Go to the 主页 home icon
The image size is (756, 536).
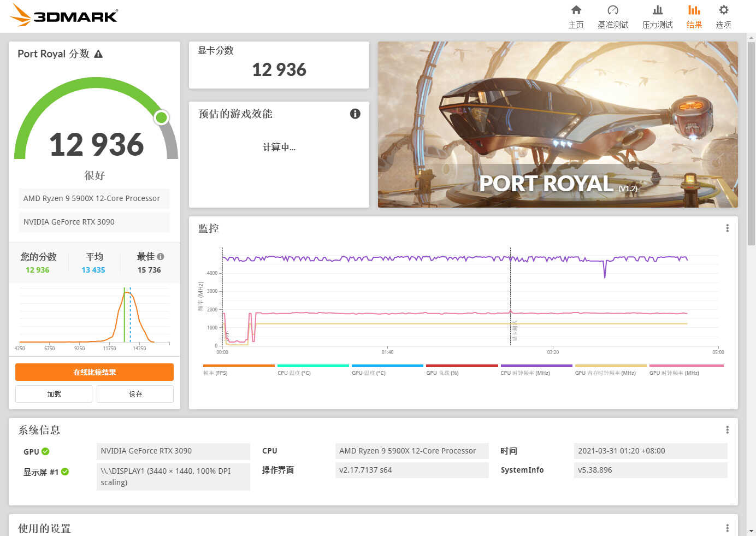pyautogui.click(x=576, y=10)
